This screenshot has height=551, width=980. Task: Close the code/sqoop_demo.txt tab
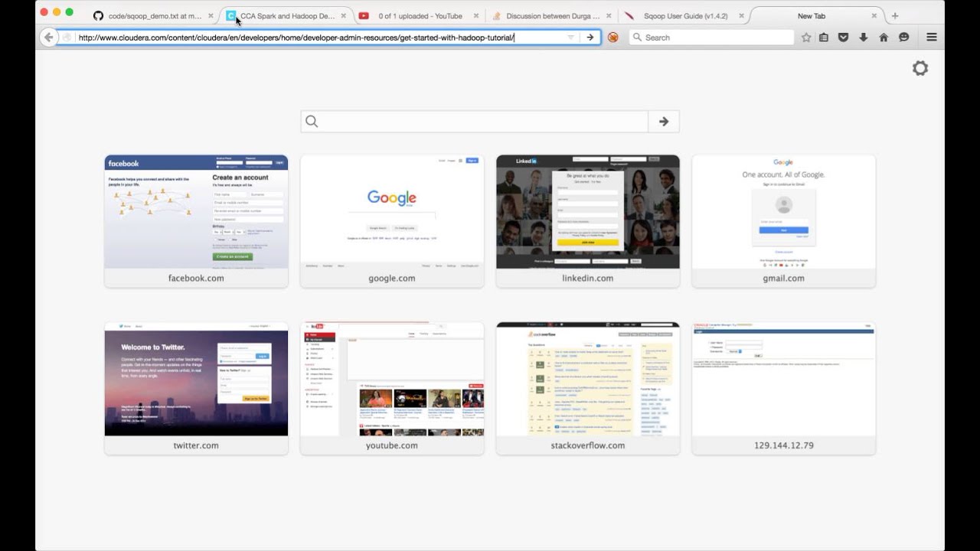[x=211, y=15]
